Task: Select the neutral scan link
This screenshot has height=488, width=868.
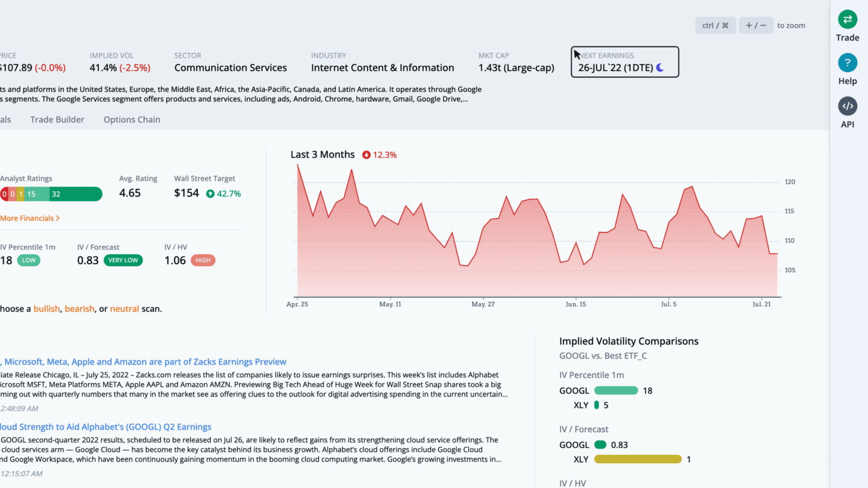Action: (124, 308)
